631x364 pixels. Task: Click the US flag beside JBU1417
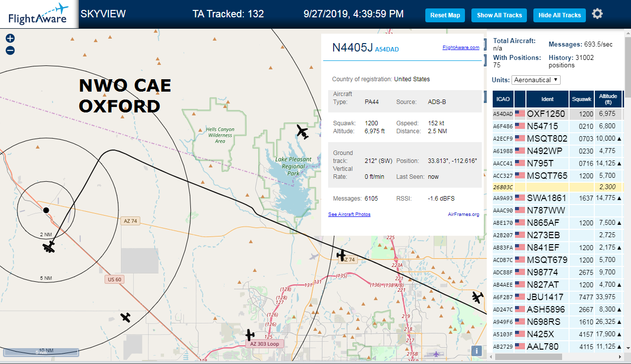520,297
